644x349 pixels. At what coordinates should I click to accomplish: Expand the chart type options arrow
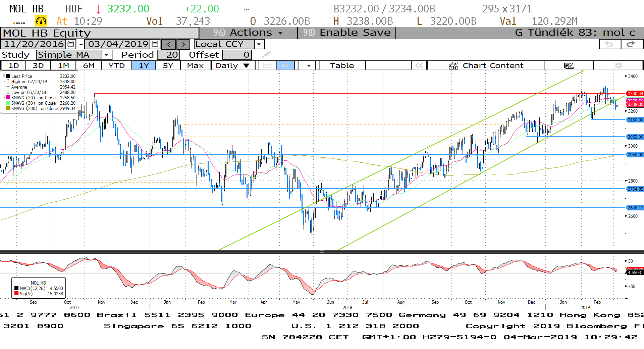tap(309, 65)
